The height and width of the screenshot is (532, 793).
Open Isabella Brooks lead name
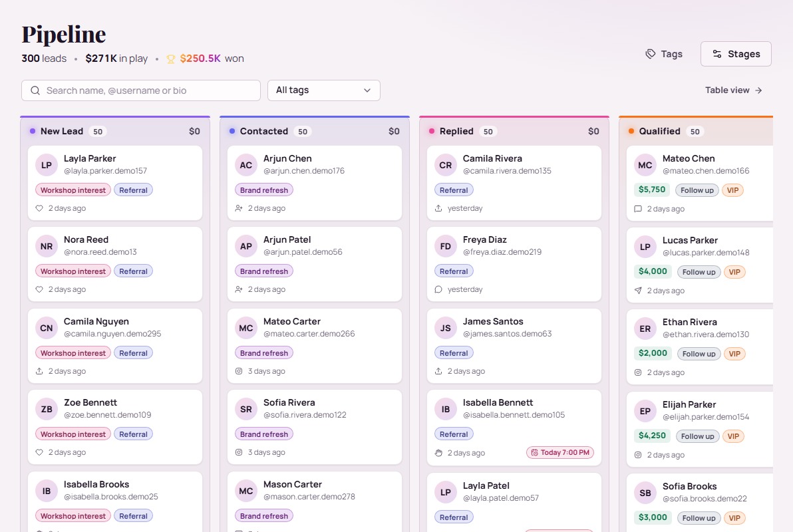click(96, 485)
